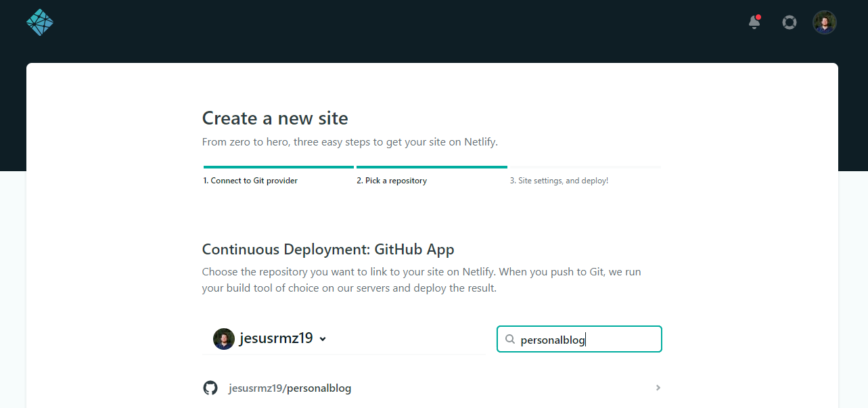
Task: Click the second progress bar segment
Action: 432,166
